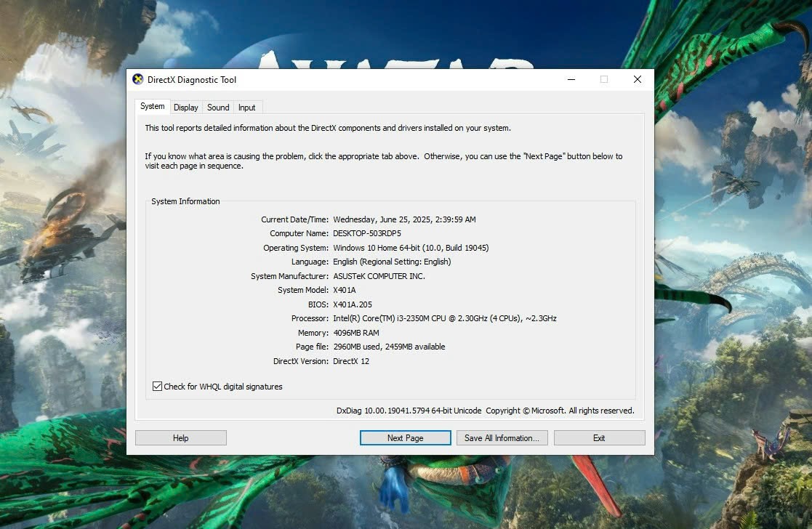Click System Manufacturer value ASUSTeK COMPUTER INC.
The width and height of the screenshot is (812, 529).
pos(379,276)
